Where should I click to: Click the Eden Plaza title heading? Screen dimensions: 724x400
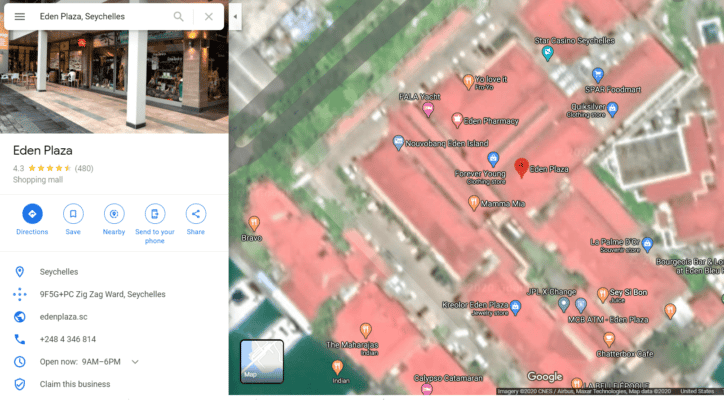[43, 151]
